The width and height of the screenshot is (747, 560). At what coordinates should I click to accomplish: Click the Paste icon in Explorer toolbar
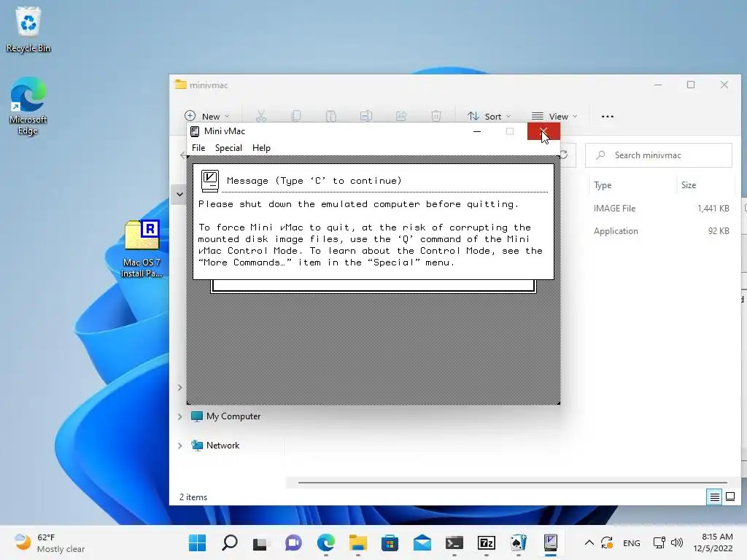tap(331, 116)
